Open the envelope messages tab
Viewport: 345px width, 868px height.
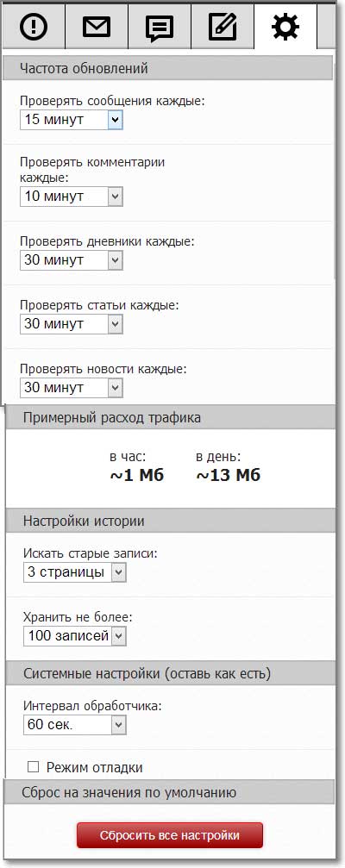97,26
